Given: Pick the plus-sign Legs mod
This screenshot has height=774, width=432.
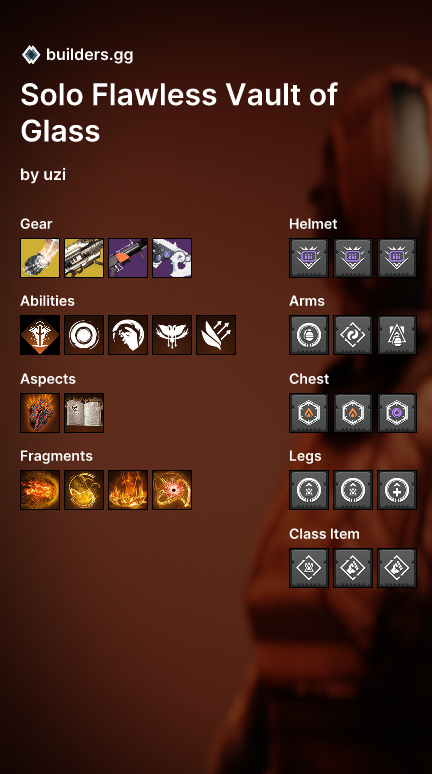Looking at the screenshot, I should pos(396,490).
